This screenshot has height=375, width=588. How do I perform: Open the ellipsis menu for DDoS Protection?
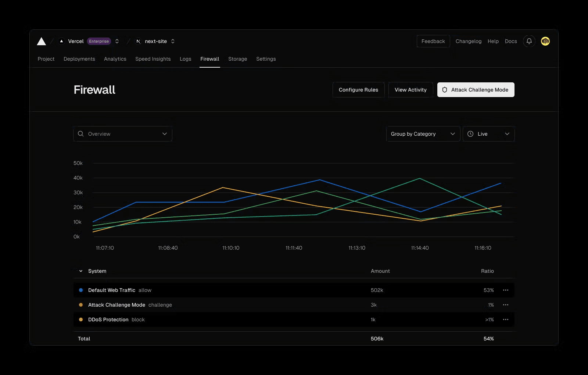click(x=506, y=319)
